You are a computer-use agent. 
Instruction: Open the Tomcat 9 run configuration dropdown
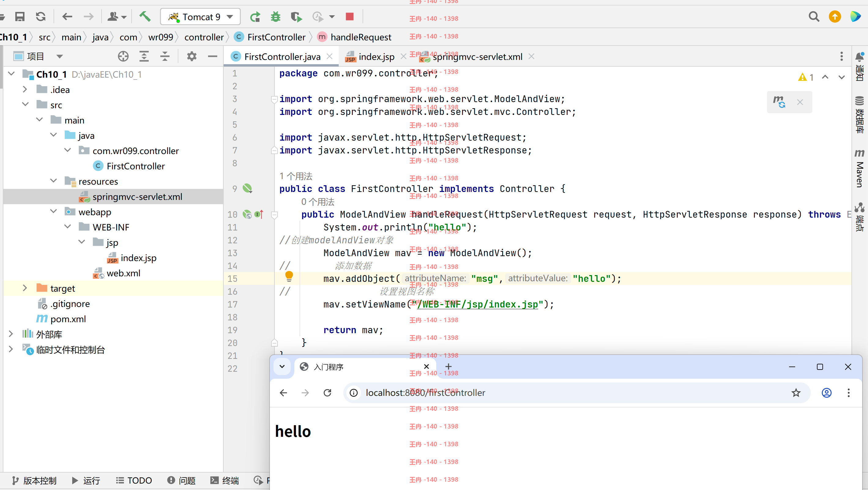click(200, 17)
